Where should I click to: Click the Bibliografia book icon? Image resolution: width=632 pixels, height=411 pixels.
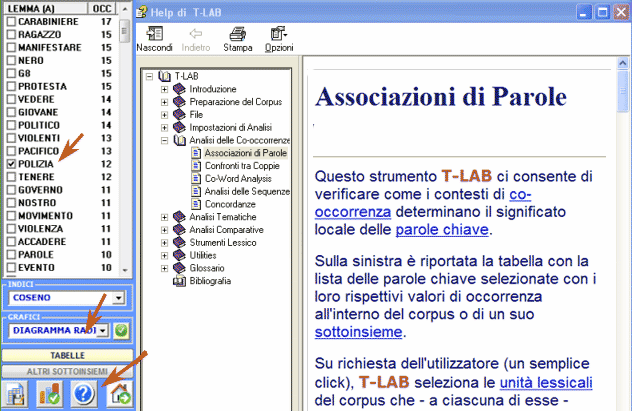pos(179,281)
